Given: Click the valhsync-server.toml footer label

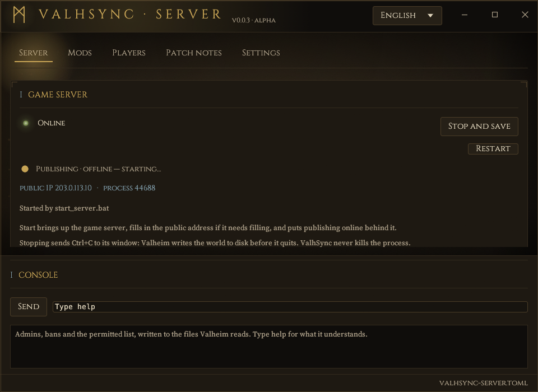Looking at the screenshot, I should tap(483, 383).
